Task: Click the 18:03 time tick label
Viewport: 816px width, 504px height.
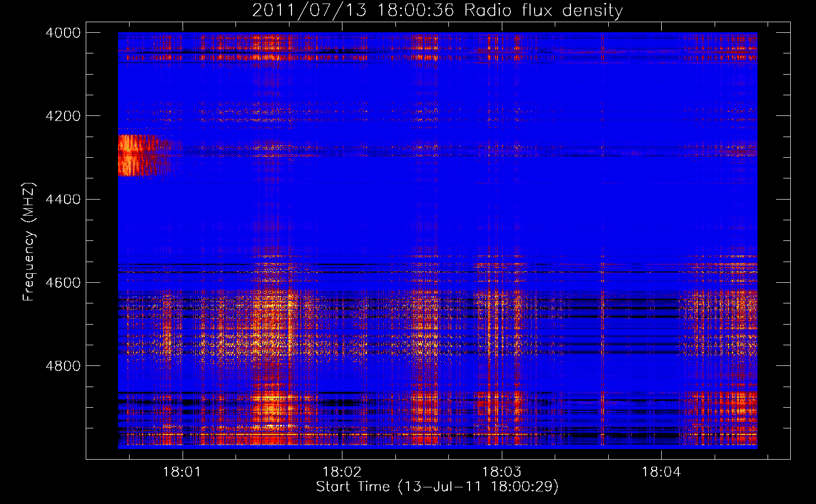Action: (x=502, y=472)
